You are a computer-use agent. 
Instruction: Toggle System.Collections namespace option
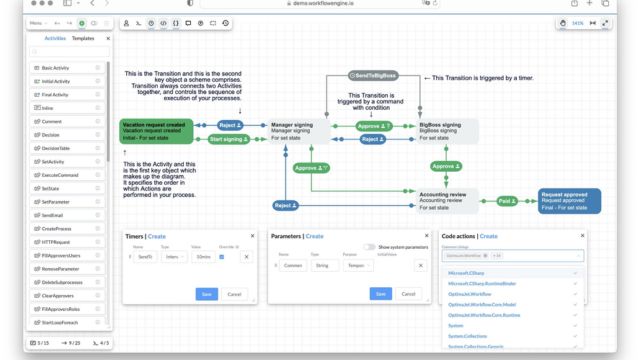(513, 336)
